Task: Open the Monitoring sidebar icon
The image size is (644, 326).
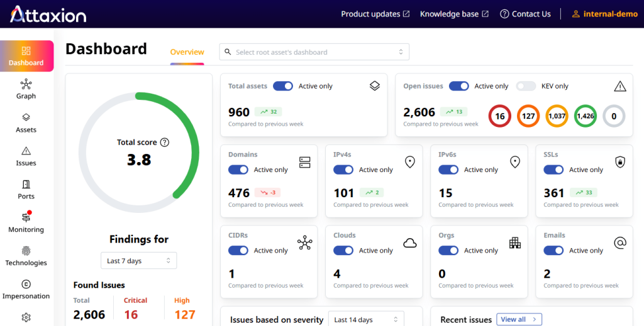Action: (26, 217)
